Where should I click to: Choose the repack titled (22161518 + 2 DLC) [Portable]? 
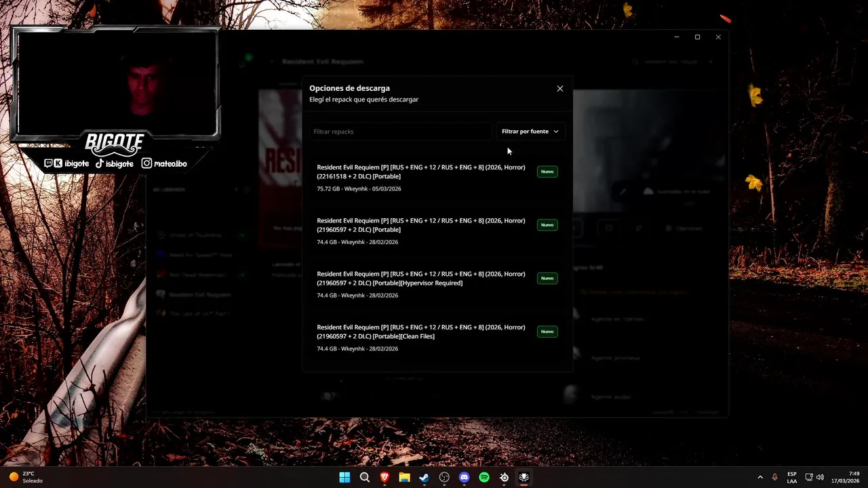(x=437, y=178)
